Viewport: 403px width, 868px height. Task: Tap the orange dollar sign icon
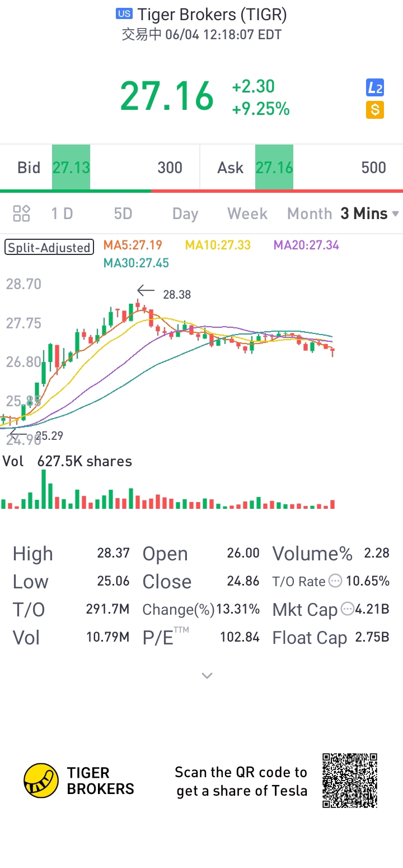click(x=375, y=110)
